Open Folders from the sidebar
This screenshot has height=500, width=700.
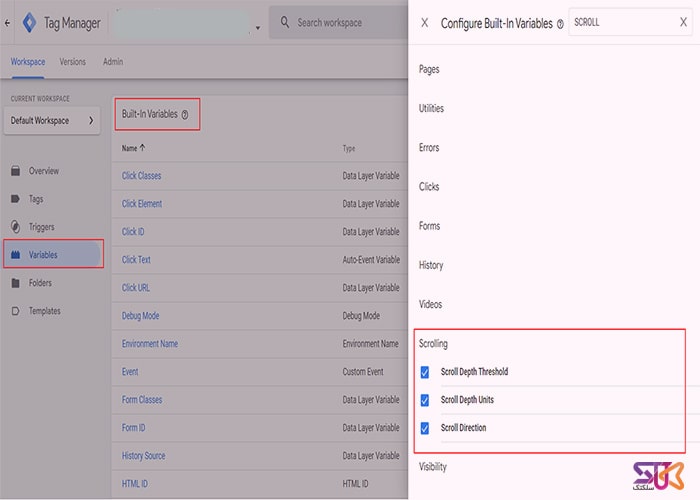(40, 283)
